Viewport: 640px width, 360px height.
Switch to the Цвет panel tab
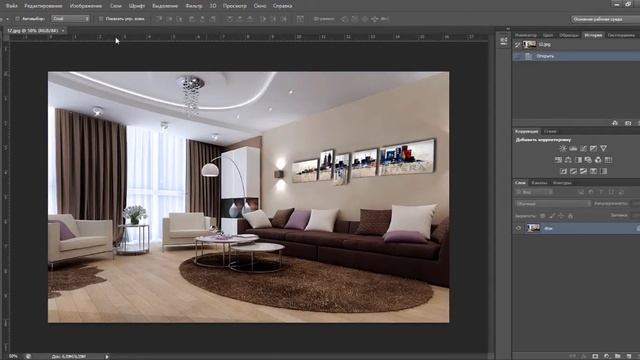point(548,36)
